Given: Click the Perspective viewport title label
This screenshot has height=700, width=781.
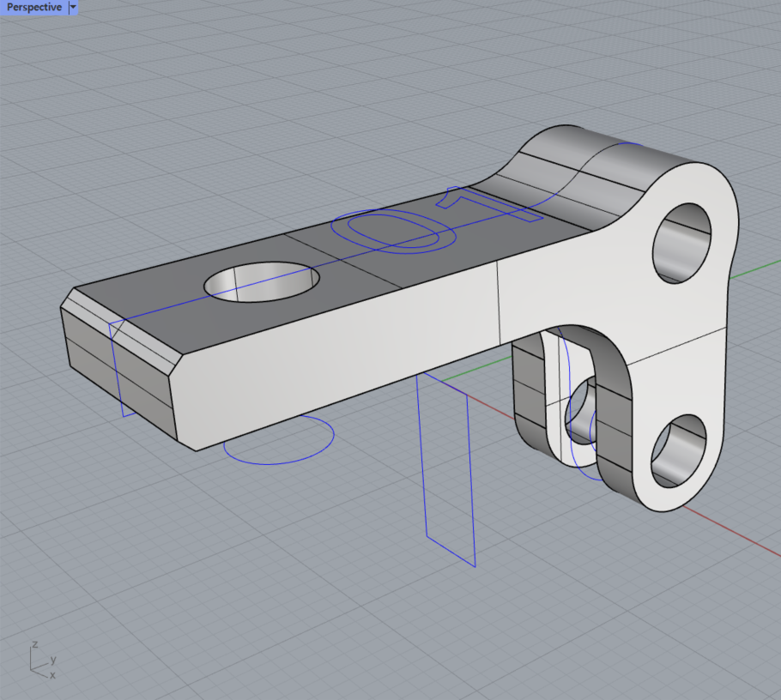Looking at the screenshot, I should (33, 7).
